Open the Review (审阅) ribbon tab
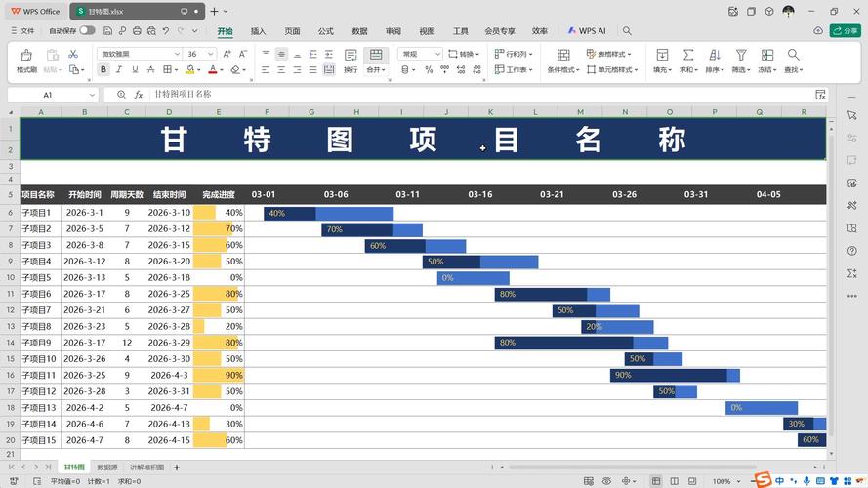868x488 pixels. tap(393, 31)
